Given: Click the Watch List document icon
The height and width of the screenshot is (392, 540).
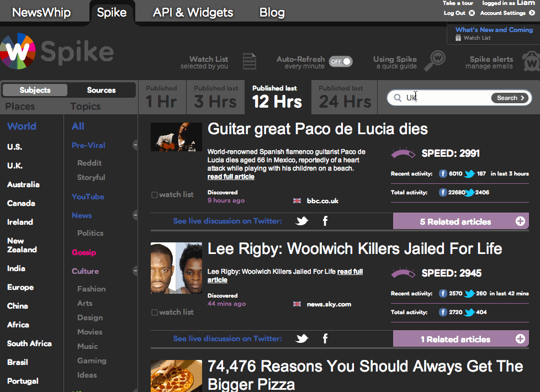Looking at the screenshot, I should [250, 61].
